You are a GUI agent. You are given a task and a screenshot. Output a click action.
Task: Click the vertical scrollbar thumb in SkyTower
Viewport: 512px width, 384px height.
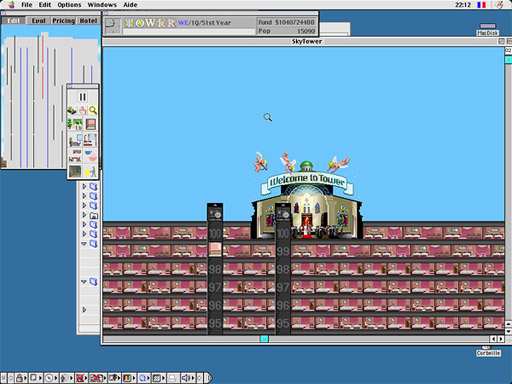(508, 60)
